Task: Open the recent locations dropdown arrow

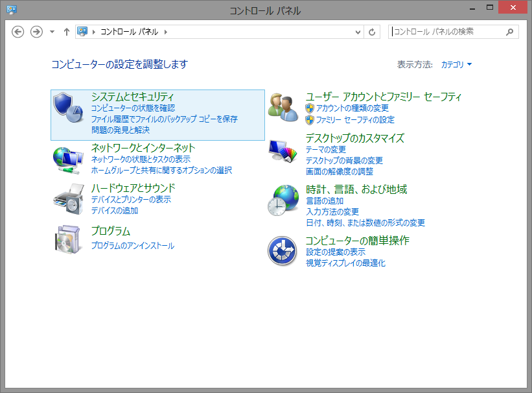Action: point(52,32)
